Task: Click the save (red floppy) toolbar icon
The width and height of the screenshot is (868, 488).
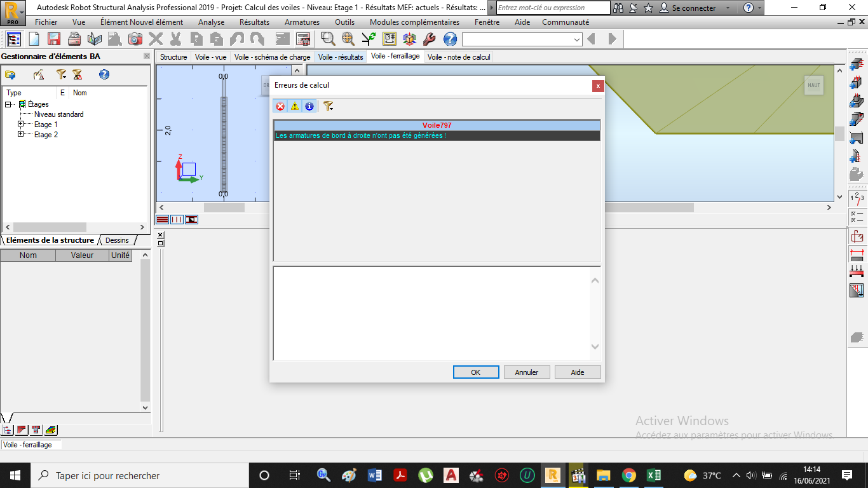Action: click(54, 39)
